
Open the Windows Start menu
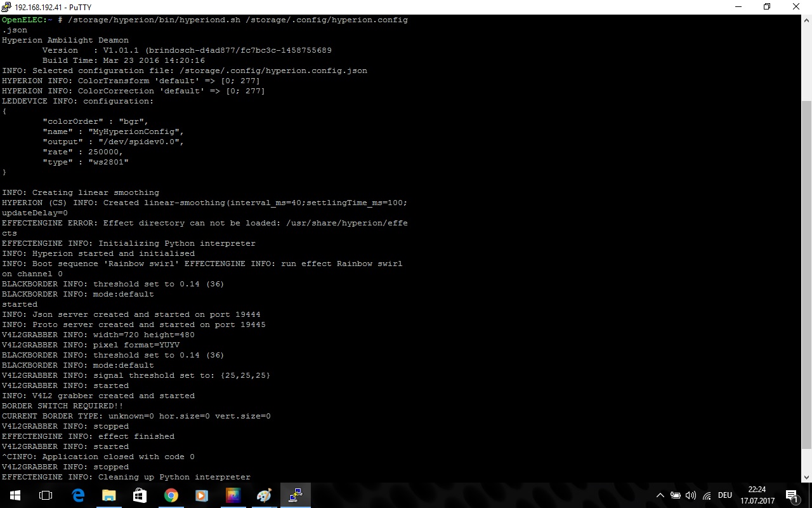(15, 495)
